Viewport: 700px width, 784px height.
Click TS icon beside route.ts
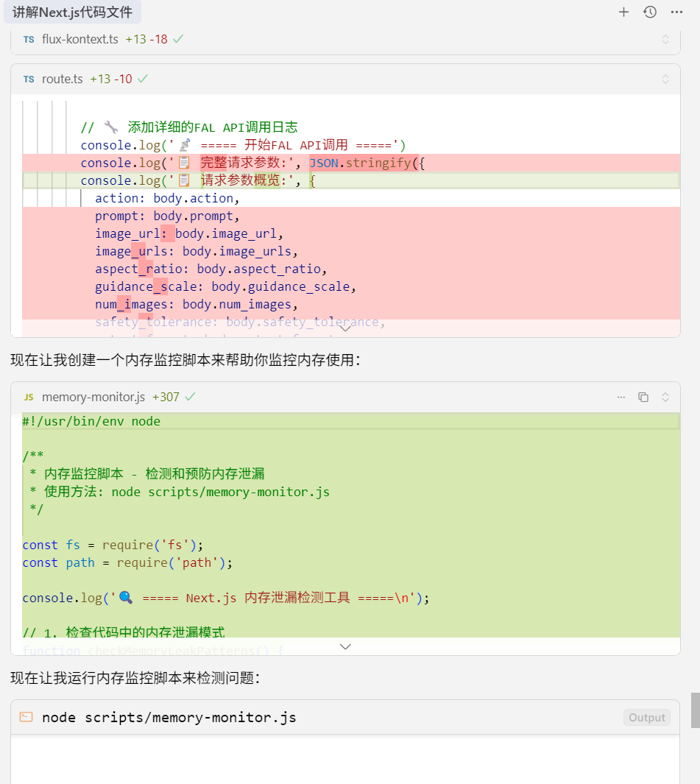(29, 80)
